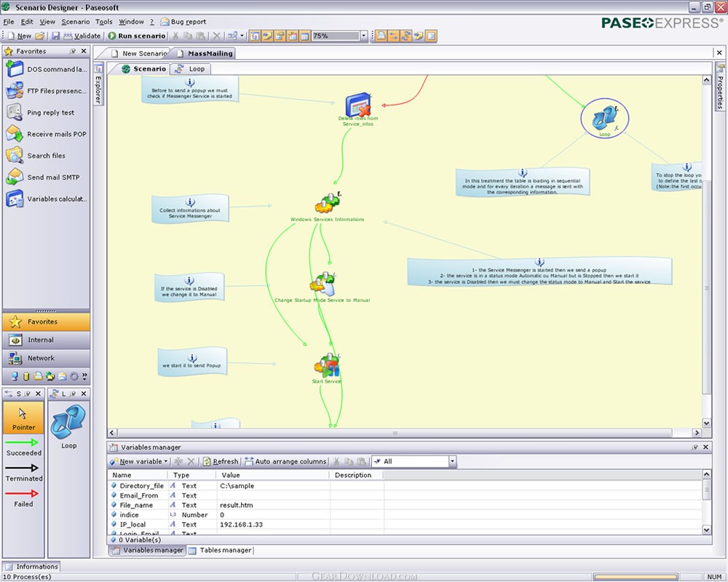Toggle the Variables manager pushpin
Image resolution: width=728 pixels, height=582 pixels.
[x=695, y=447]
